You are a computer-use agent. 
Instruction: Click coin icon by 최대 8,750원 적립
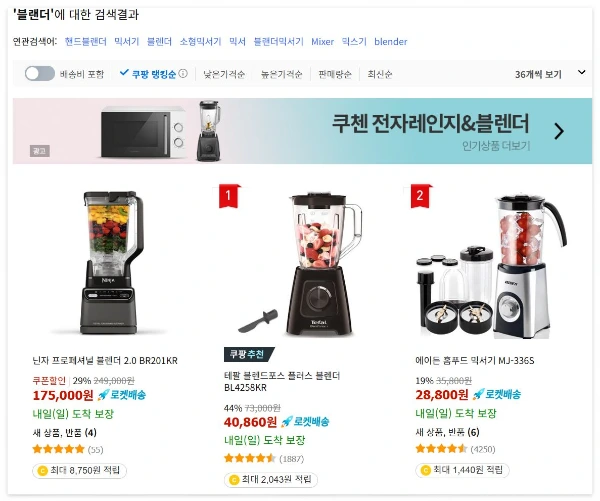(42, 470)
